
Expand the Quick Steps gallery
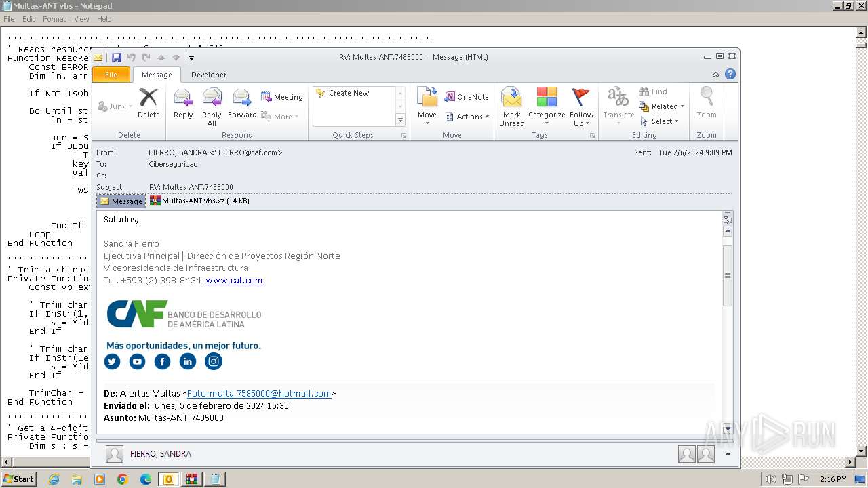pos(400,120)
